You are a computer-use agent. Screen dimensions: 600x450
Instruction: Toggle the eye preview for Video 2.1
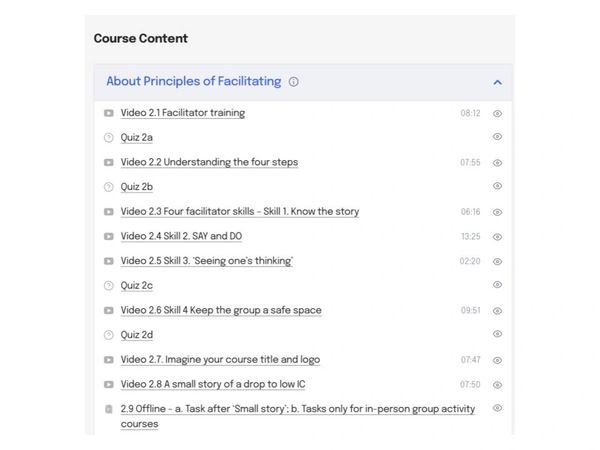pyautogui.click(x=497, y=113)
